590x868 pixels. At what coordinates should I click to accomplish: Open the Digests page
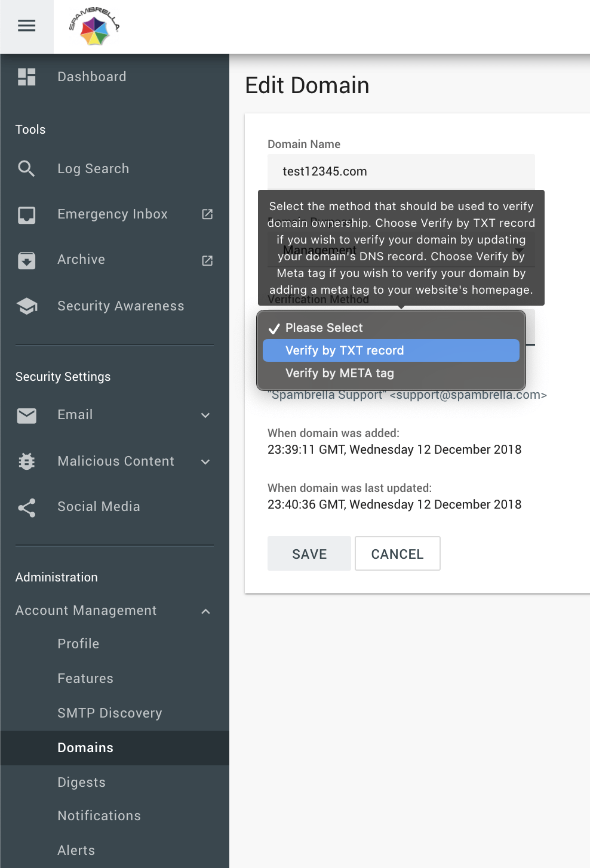click(x=81, y=782)
